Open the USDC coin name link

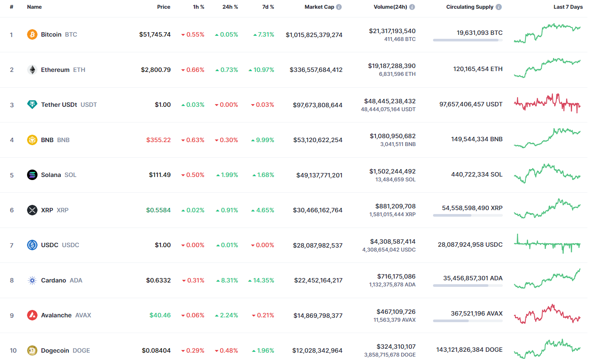[50, 245]
